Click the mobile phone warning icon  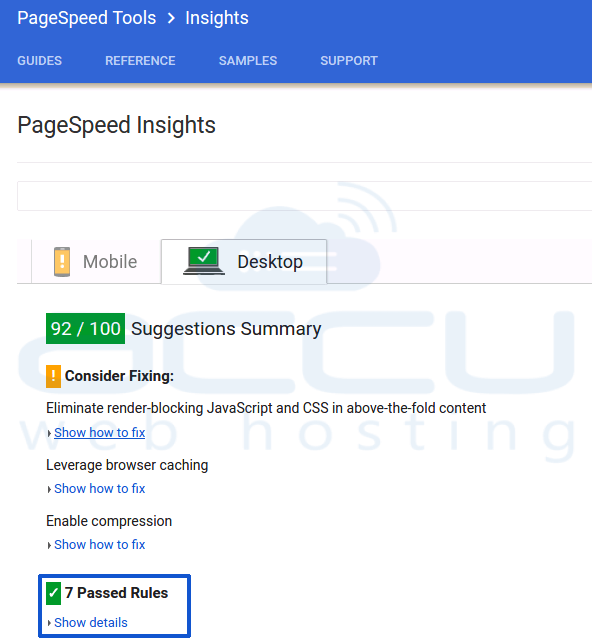[x=62, y=262]
